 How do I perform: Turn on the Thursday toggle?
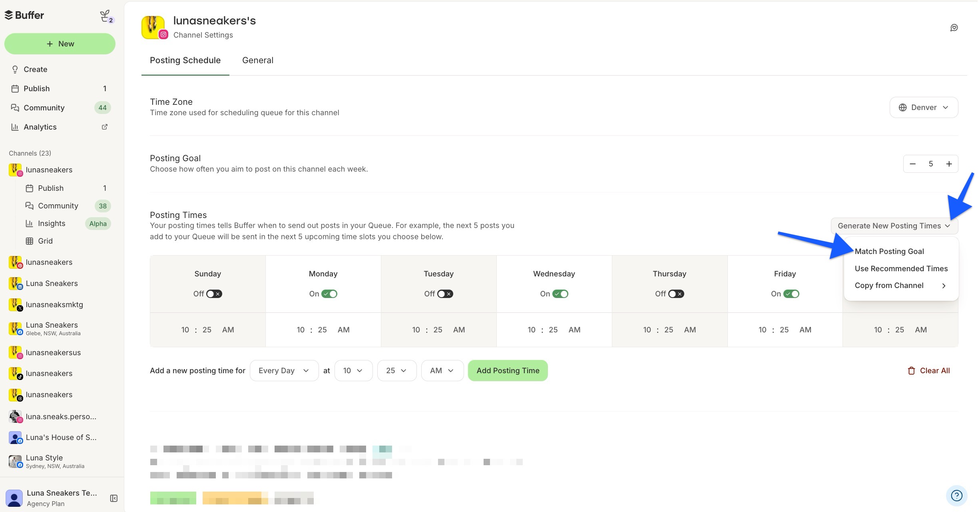point(675,294)
